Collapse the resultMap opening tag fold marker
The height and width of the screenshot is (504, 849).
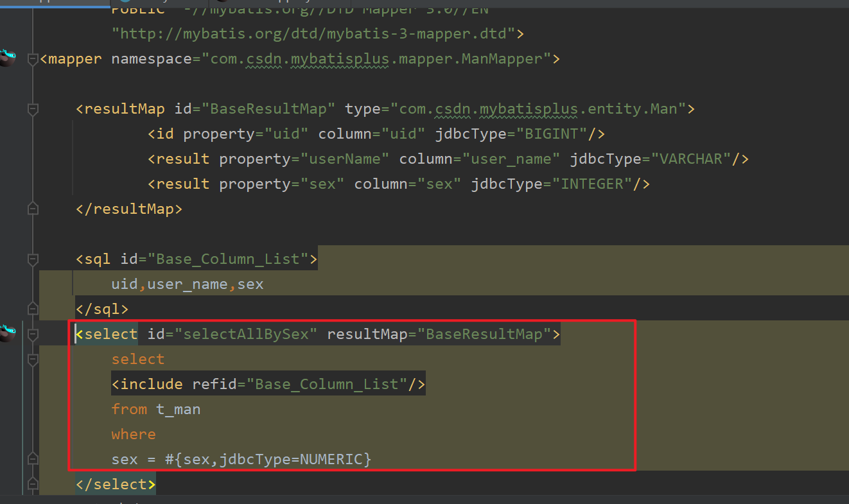pyautogui.click(x=33, y=109)
